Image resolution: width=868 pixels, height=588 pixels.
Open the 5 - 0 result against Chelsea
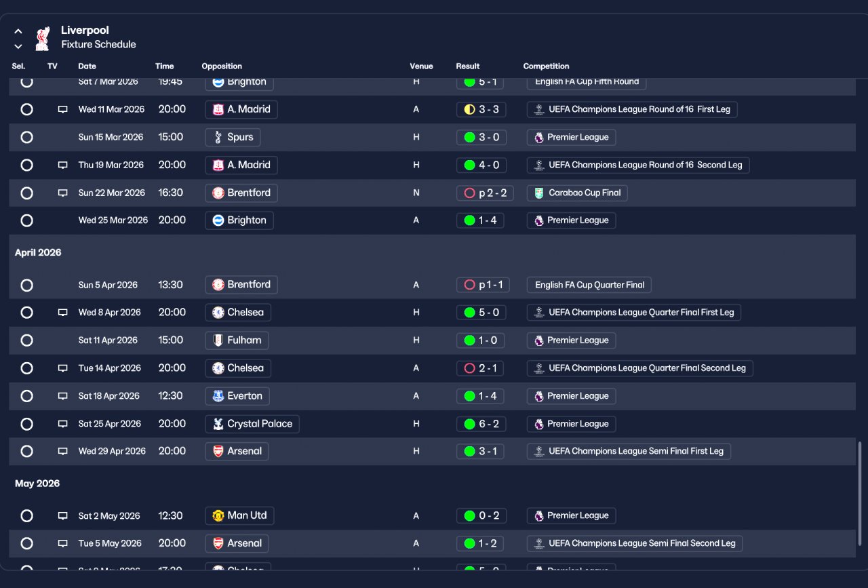[481, 313]
